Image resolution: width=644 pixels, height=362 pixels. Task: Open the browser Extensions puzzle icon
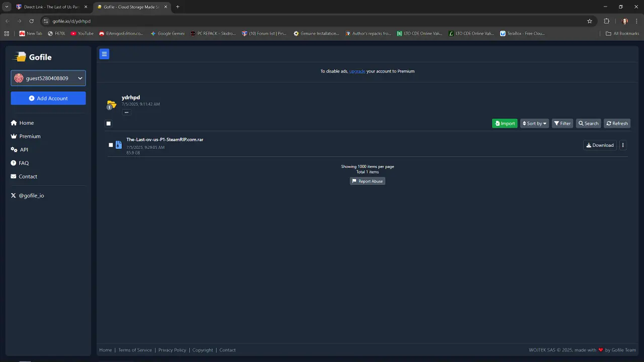point(606,21)
